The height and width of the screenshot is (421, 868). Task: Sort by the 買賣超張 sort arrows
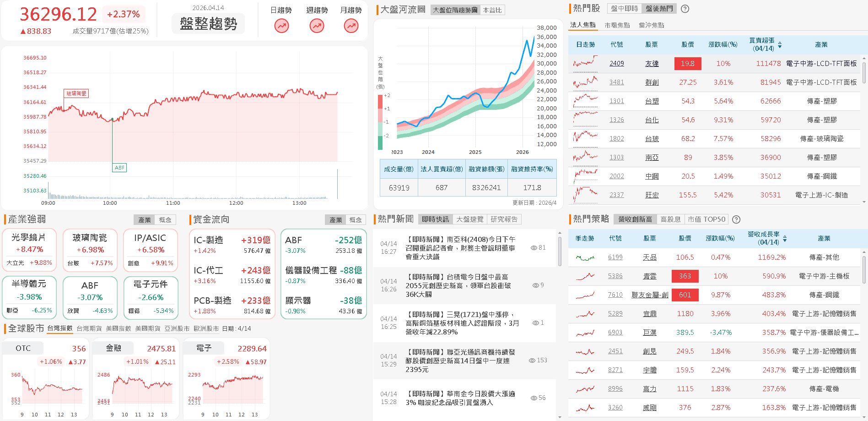tap(780, 45)
